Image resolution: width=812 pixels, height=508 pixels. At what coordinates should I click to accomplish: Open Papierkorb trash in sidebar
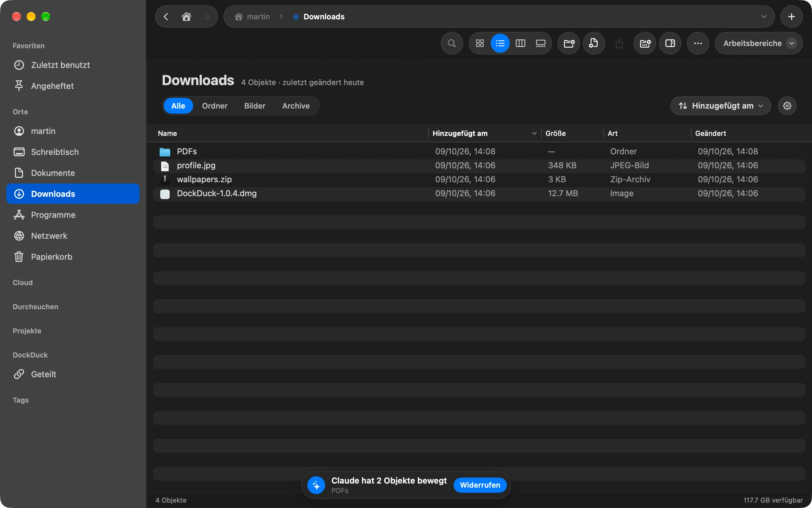[73, 257]
